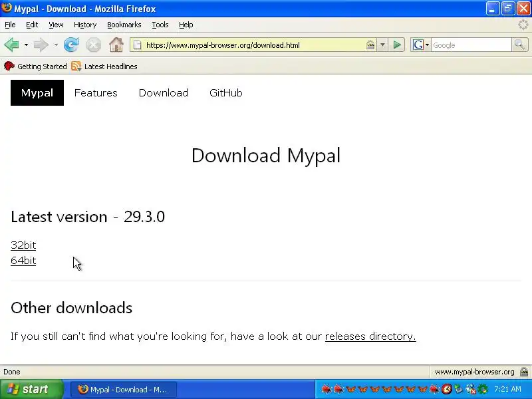Go back with the green Back arrow
Screen dimensions: 532x399
11,45
